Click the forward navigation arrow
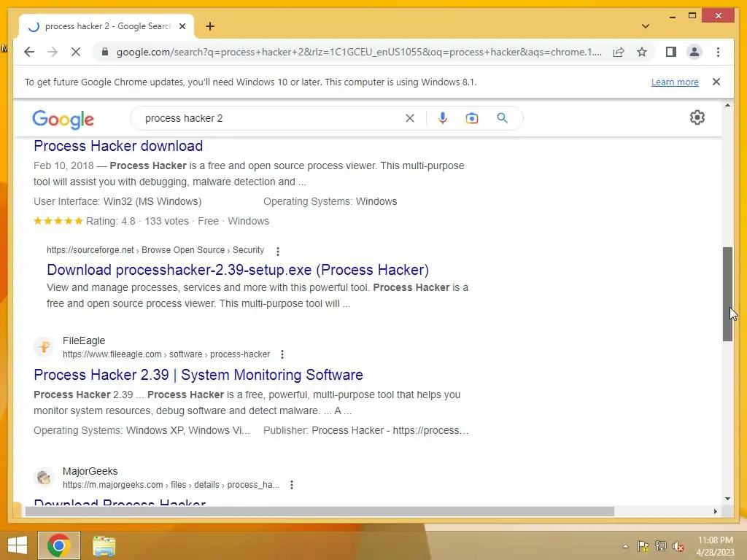 pos(53,52)
